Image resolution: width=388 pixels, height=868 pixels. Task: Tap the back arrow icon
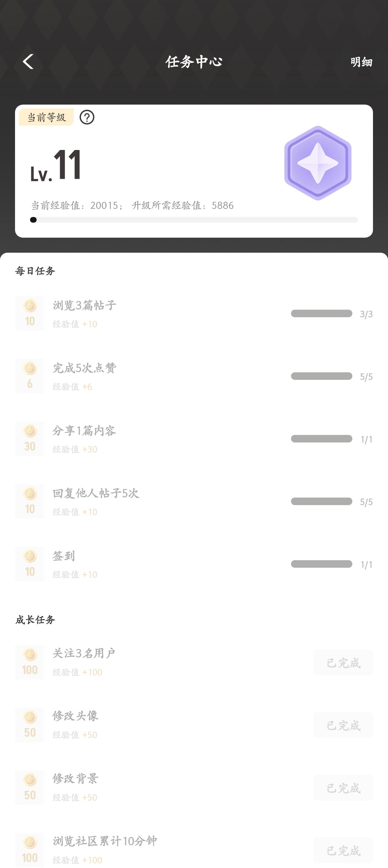(x=28, y=62)
